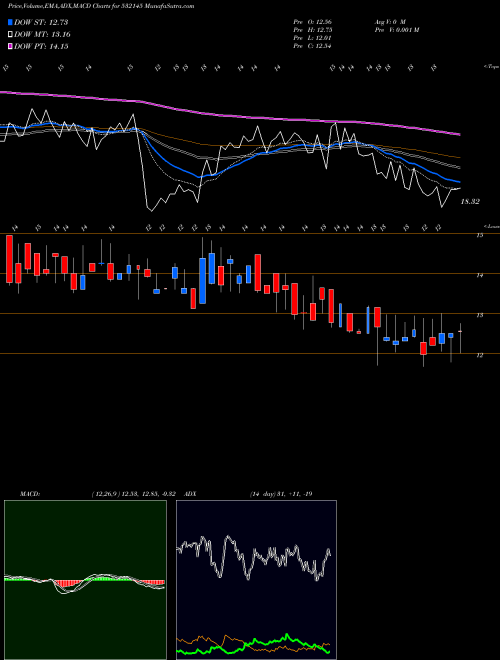Viewport: 500px width, 660px height.
Task: Click the Pre V 0.001 M volume text
Action: [396, 30]
